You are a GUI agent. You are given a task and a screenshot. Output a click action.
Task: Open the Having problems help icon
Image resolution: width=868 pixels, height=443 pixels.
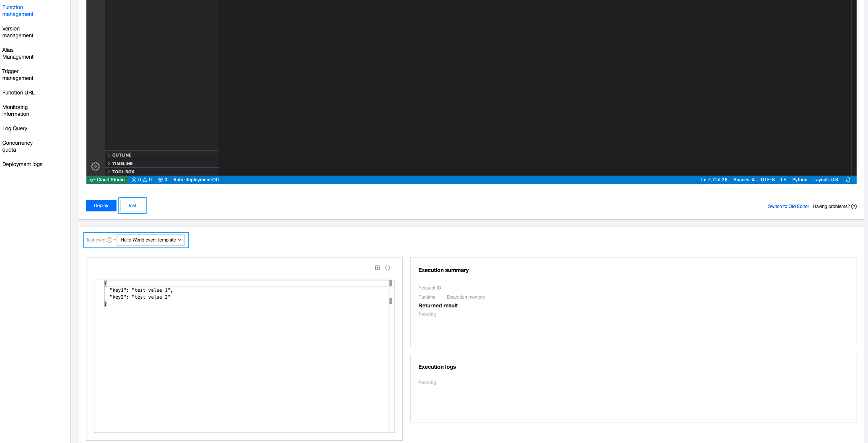coord(854,206)
